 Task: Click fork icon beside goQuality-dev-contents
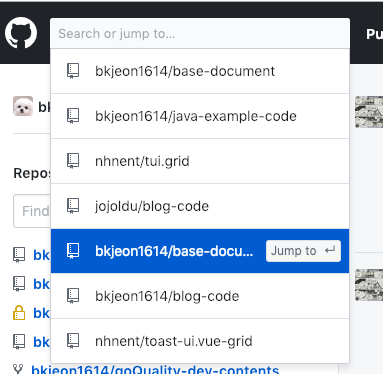(x=18, y=369)
